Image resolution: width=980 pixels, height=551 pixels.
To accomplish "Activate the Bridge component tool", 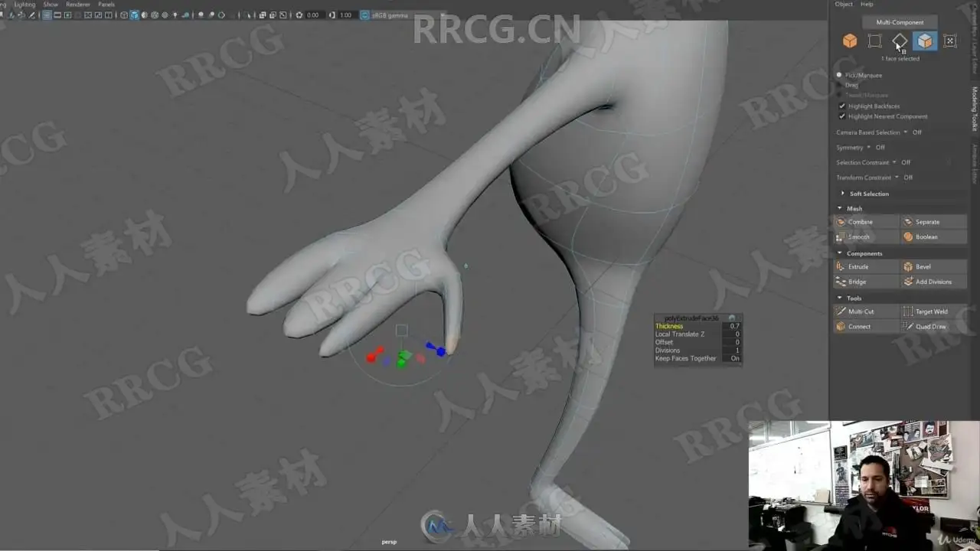I will (866, 282).
